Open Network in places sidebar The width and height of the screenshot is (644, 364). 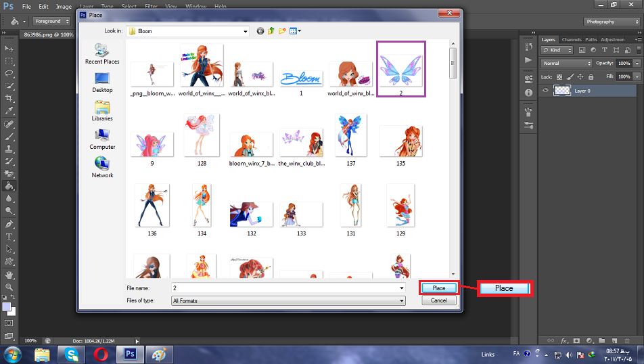pos(102,168)
